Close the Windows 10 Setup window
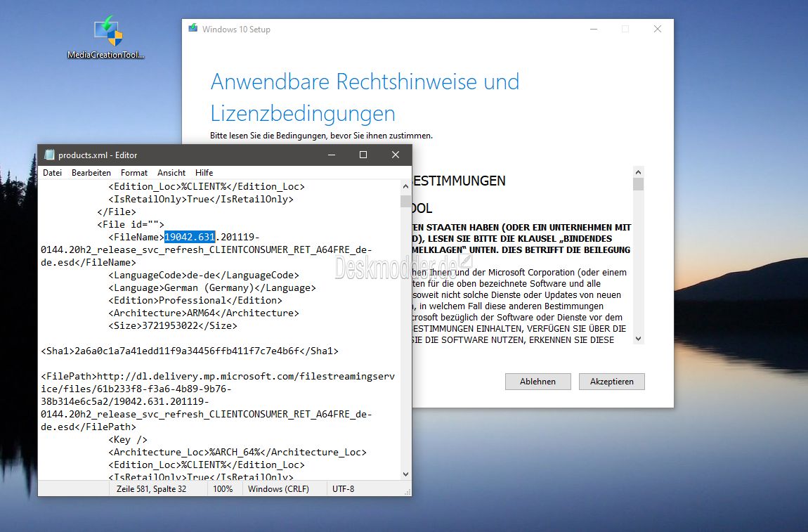The height and width of the screenshot is (532, 808). point(658,30)
